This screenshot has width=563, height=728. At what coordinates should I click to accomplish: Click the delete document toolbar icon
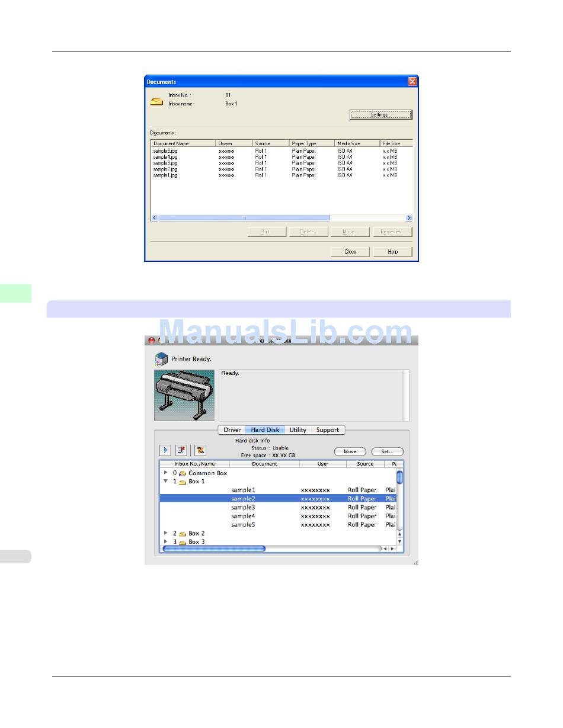coord(181,450)
